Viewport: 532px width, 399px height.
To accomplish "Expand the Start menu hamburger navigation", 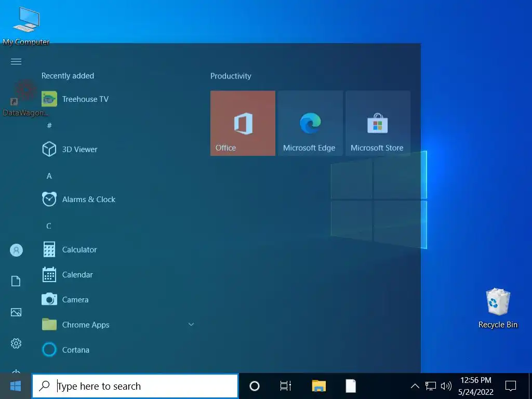I will coord(16,61).
